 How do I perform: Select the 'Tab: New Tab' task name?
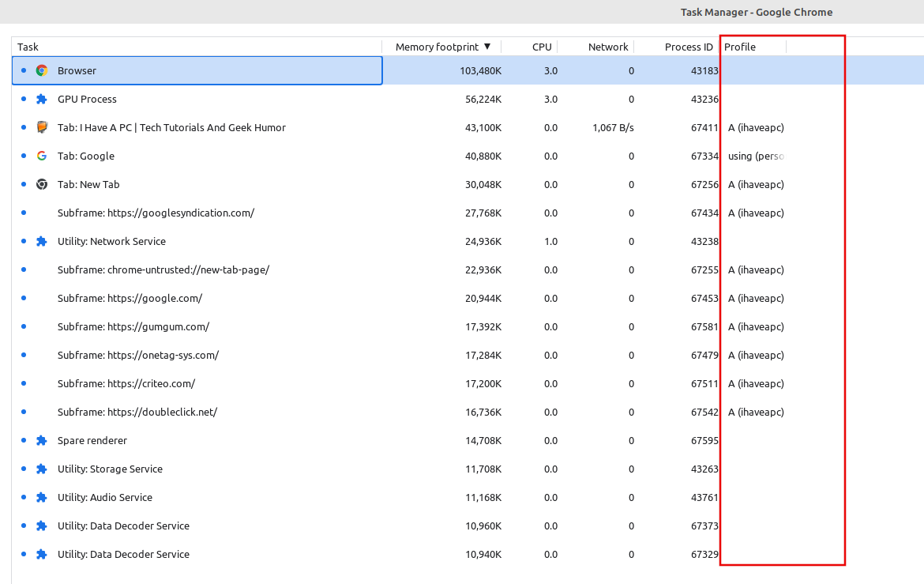(x=88, y=185)
